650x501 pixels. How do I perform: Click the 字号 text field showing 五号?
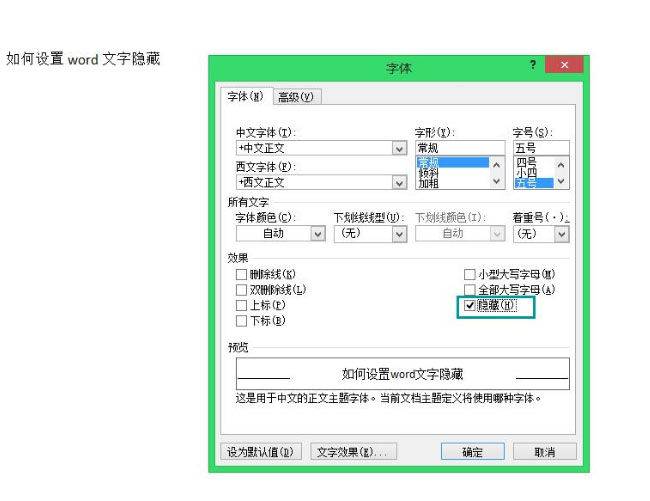pos(541,148)
